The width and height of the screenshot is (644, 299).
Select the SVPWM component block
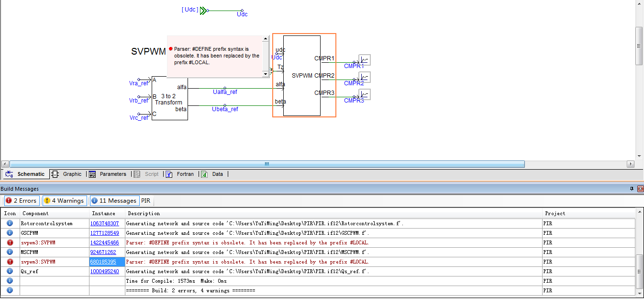(x=302, y=75)
